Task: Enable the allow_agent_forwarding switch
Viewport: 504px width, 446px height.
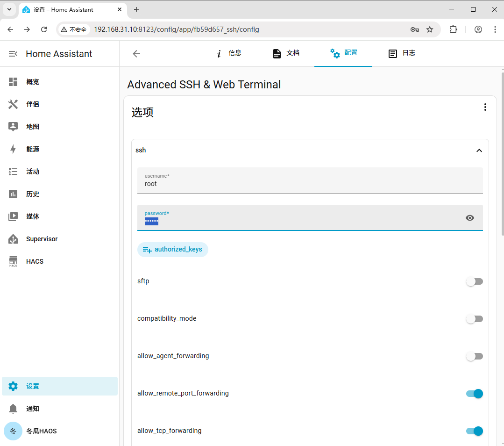Action: [475, 356]
